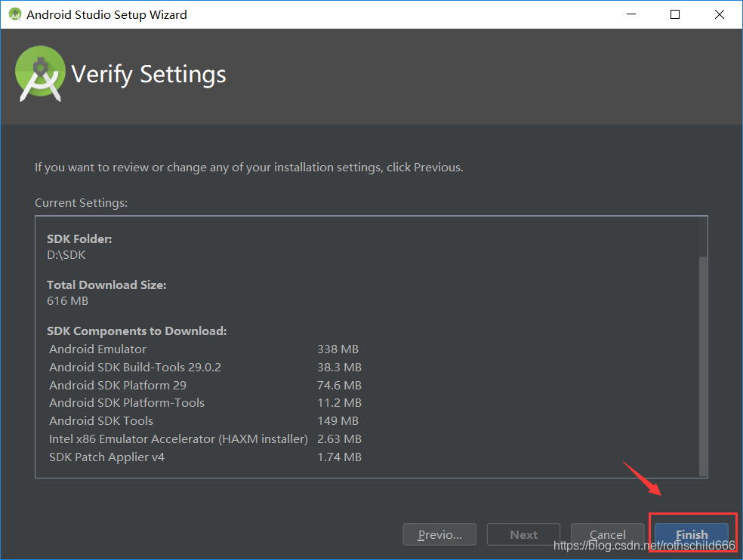Click the disabled Next button
The height and width of the screenshot is (560, 743).
pos(523,534)
